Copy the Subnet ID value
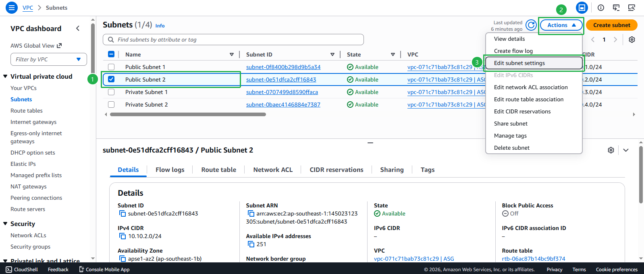The image size is (644, 274). 122,214
